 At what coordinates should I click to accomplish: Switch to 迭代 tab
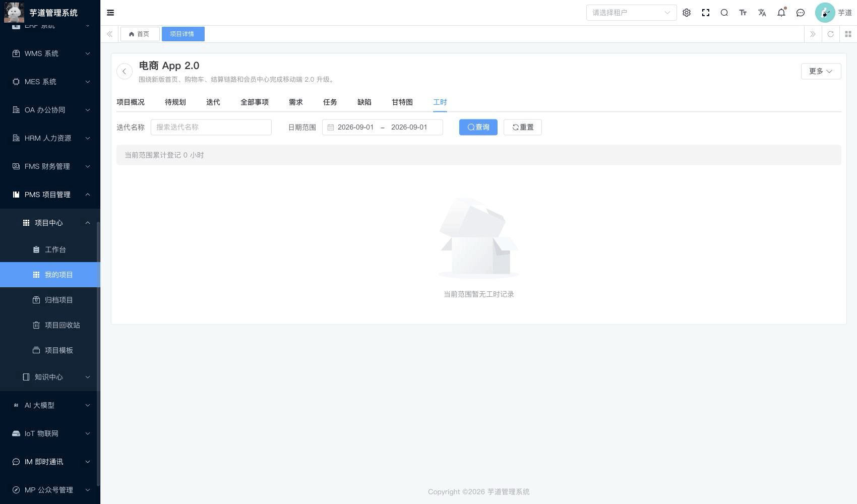pyautogui.click(x=213, y=102)
